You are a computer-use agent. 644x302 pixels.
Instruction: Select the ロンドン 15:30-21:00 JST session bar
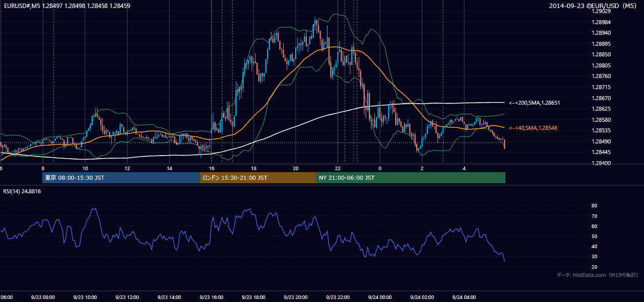[x=258, y=178]
